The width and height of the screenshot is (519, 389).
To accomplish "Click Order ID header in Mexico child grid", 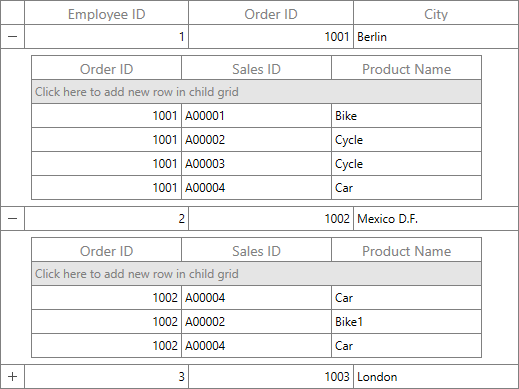I will point(106,251).
